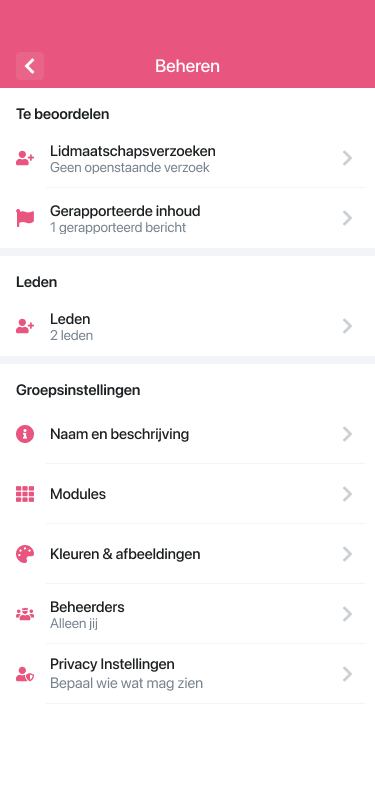
Task: Tap the palette icon for Kleuren & afbeeldingen
Action: coord(25,554)
